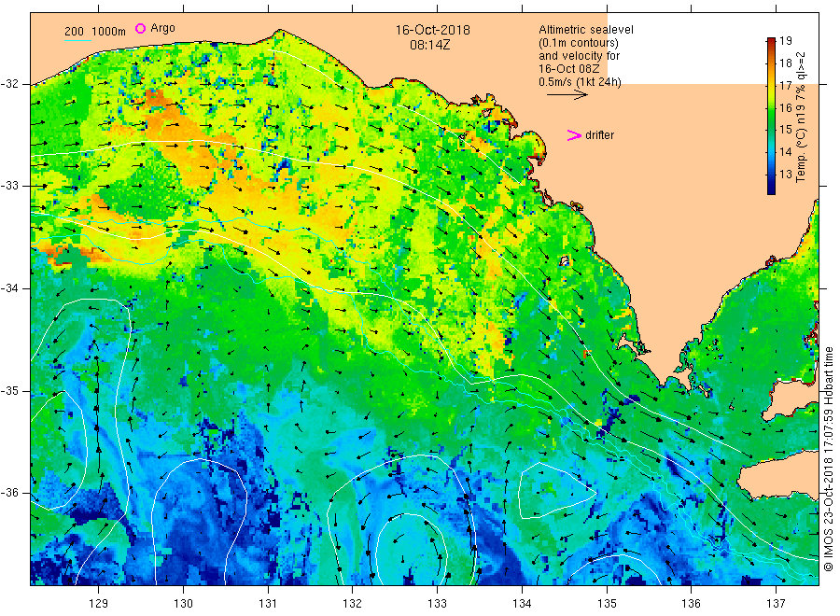Click the latitude axis label -34

[9, 288]
